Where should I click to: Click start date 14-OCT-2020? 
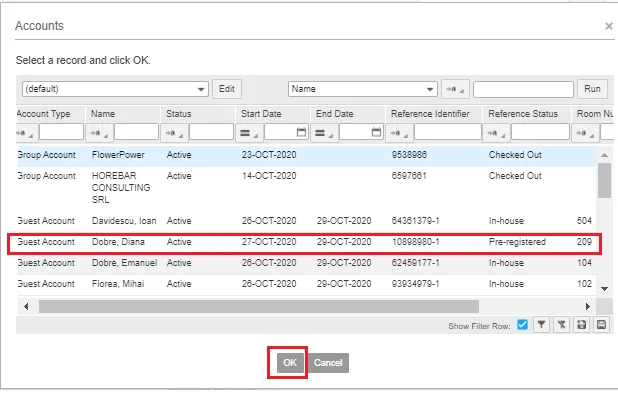point(269,176)
